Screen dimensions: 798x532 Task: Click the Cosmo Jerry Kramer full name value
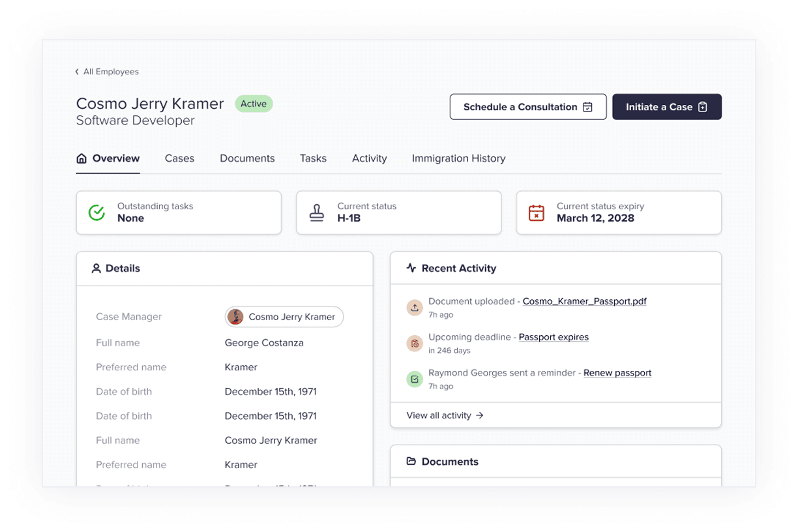[271, 441]
